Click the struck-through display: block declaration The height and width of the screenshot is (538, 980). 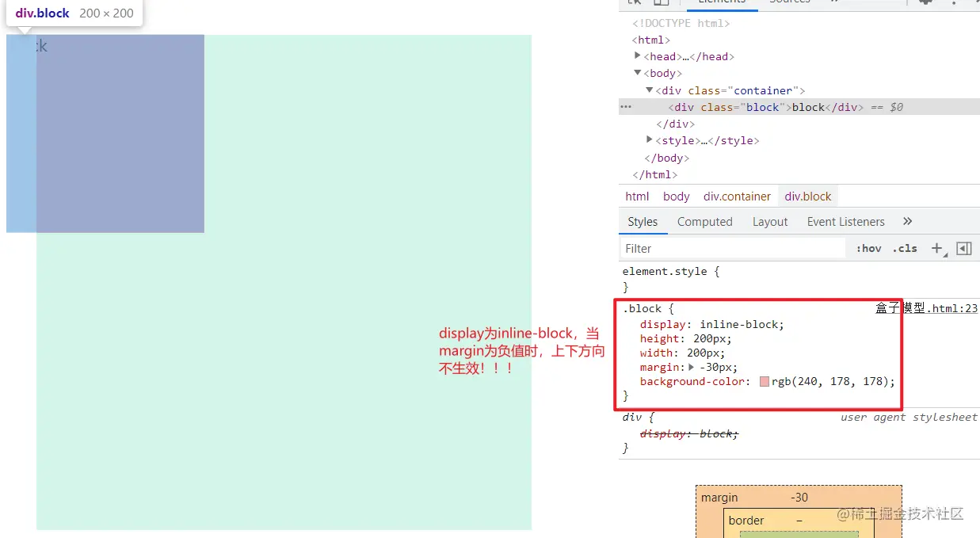point(688,433)
